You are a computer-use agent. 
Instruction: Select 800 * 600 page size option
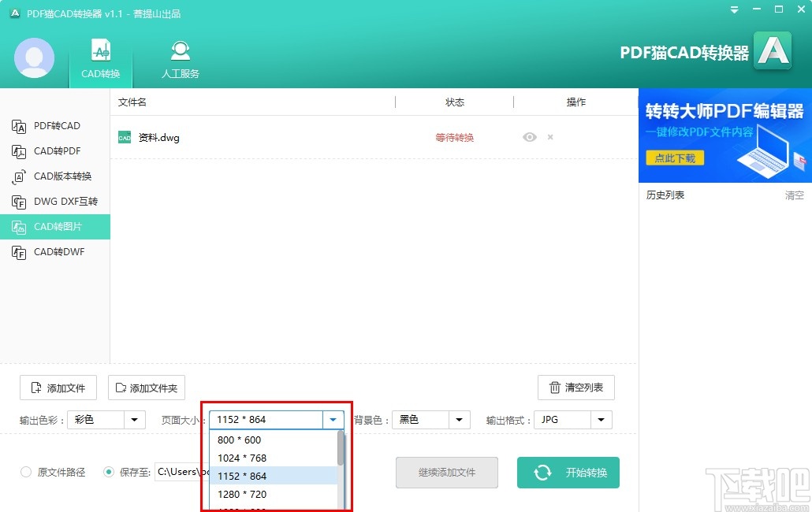pyautogui.click(x=240, y=440)
